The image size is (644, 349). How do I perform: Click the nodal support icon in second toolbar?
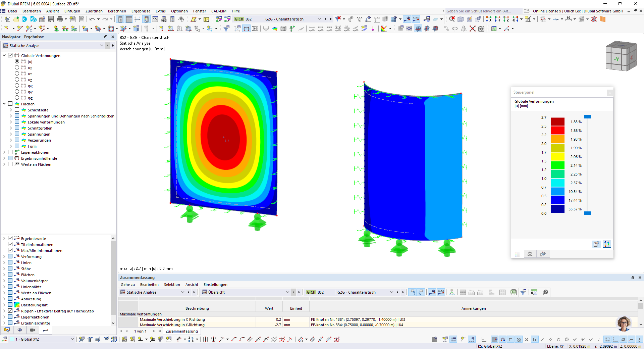[x=56, y=29]
